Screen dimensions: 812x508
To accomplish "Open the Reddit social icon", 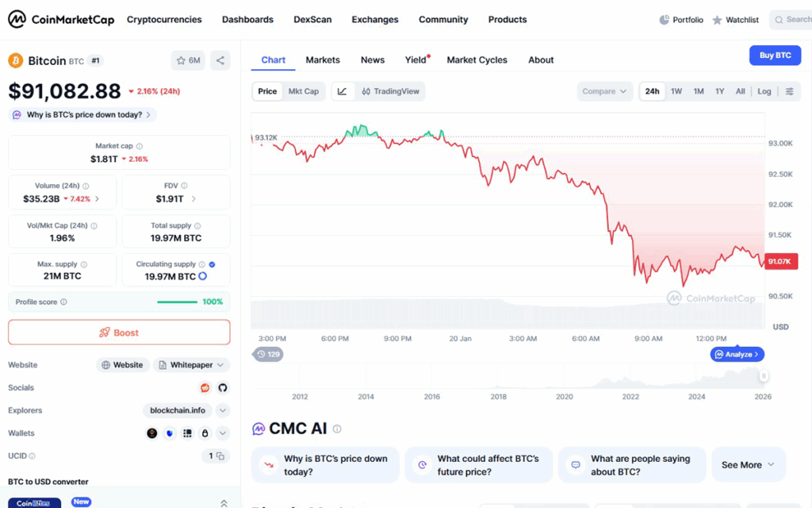I will (205, 387).
